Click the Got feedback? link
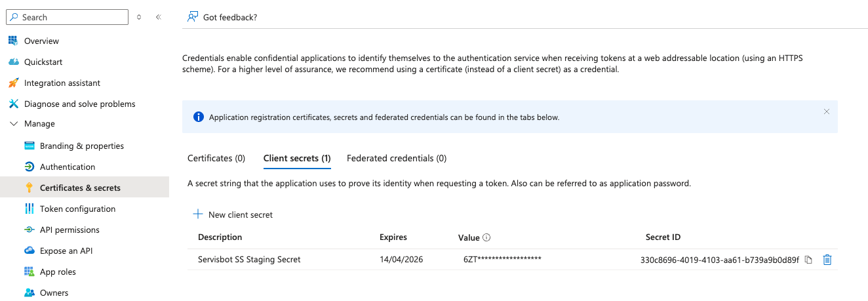The image size is (868, 301). tap(229, 17)
